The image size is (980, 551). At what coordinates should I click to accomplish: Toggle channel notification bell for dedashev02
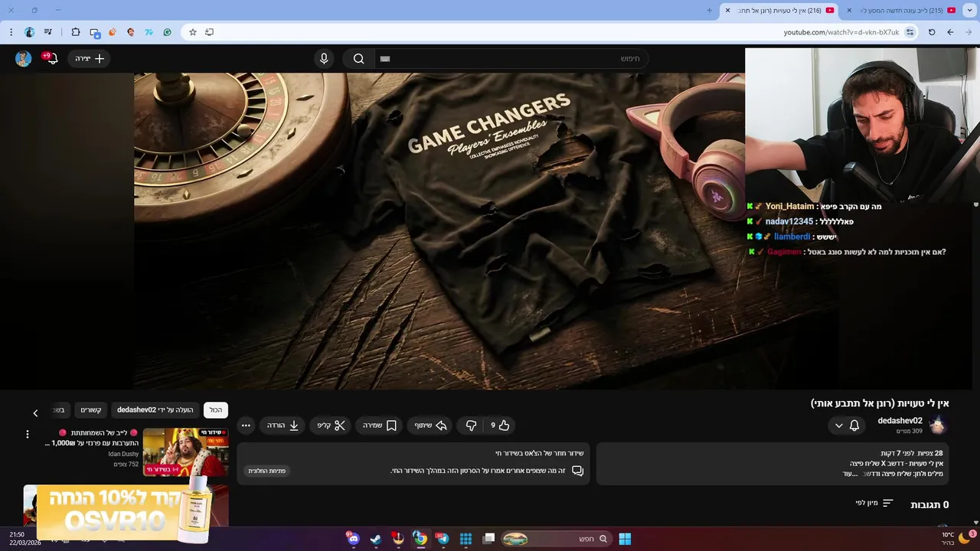(x=854, y=425)
